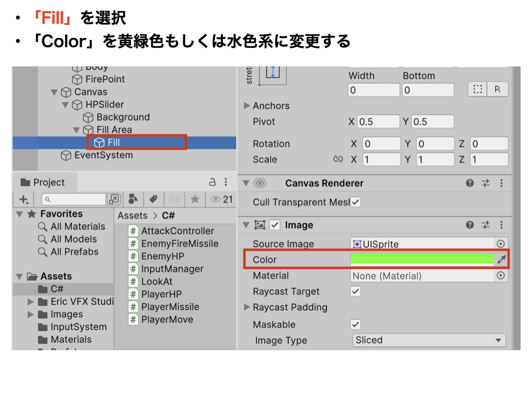Viewport: 532px width, 399px height.
Task: Open the Image Type Sliced dropdown
Action: coord(429,340)
